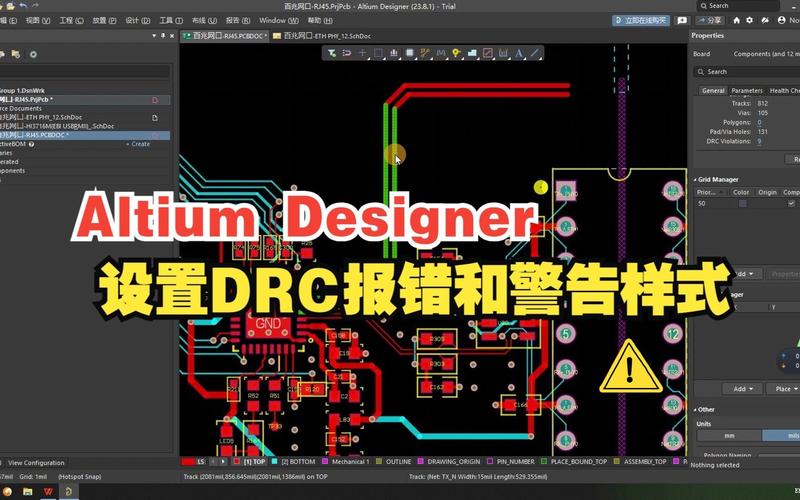Click the Undo arrow icon

click(23, 6)
